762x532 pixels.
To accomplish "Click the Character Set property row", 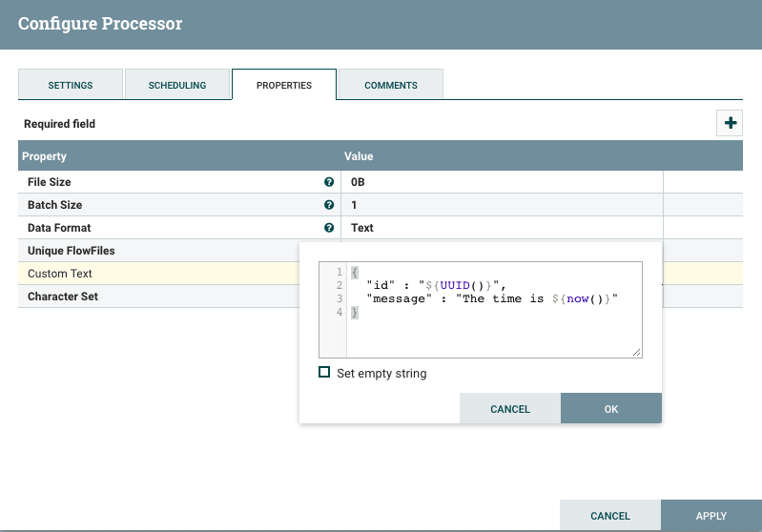I will (x=158, y=296).
